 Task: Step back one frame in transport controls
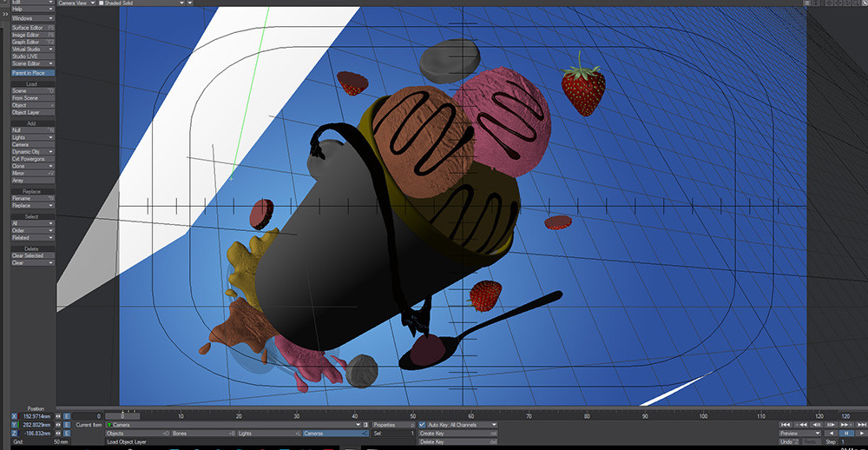pyautogui.click(x=817, y=425)
